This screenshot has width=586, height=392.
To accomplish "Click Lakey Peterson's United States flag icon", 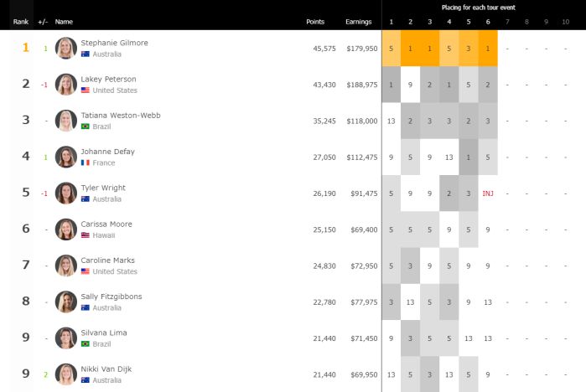I will coord(86,90).
